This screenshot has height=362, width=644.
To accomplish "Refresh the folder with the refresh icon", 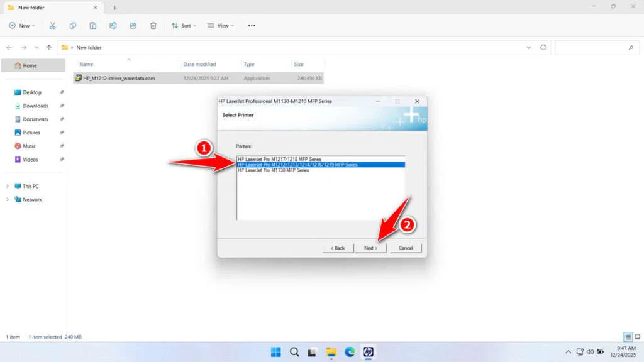I will click(542, 47).
